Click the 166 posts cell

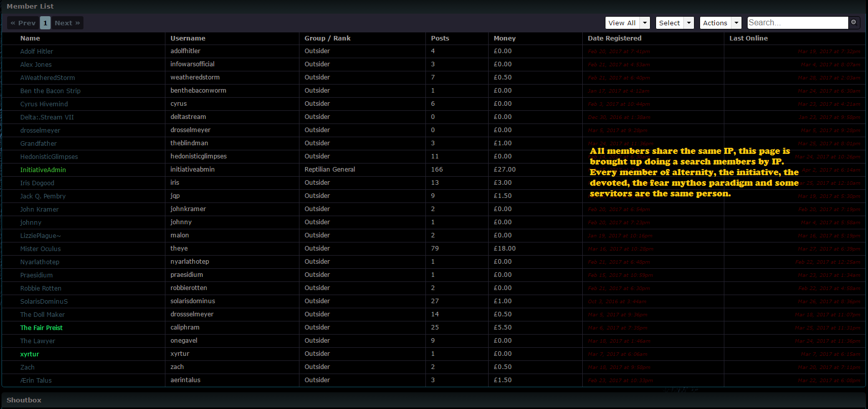pyautogui.click(x=437, y=170)
